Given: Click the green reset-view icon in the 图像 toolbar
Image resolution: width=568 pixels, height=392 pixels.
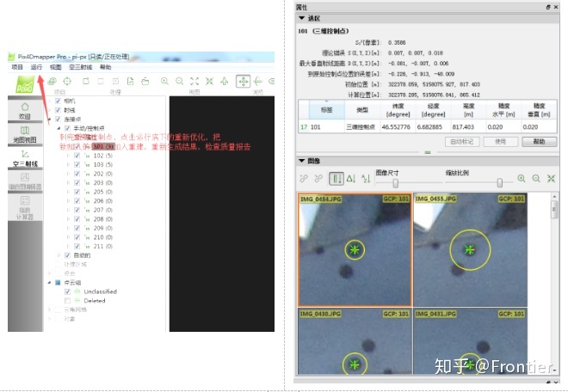Looking at the screenshot, I should pos(551,179).
